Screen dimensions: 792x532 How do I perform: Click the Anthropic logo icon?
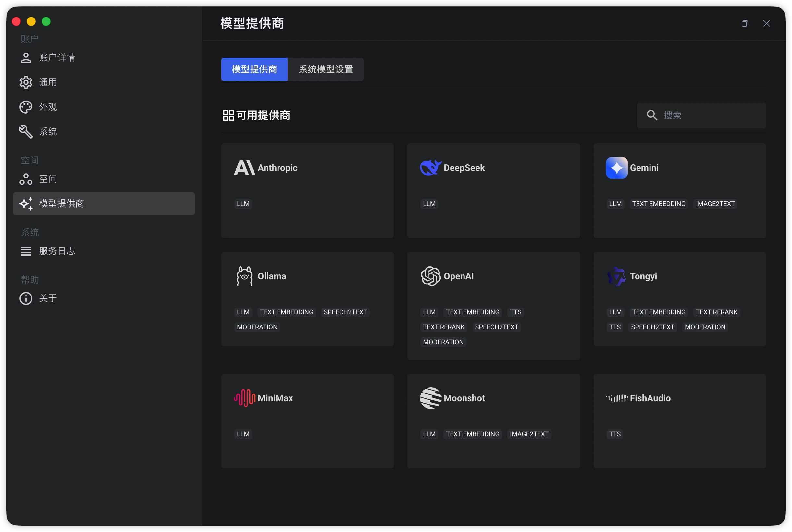pos(244,168)
